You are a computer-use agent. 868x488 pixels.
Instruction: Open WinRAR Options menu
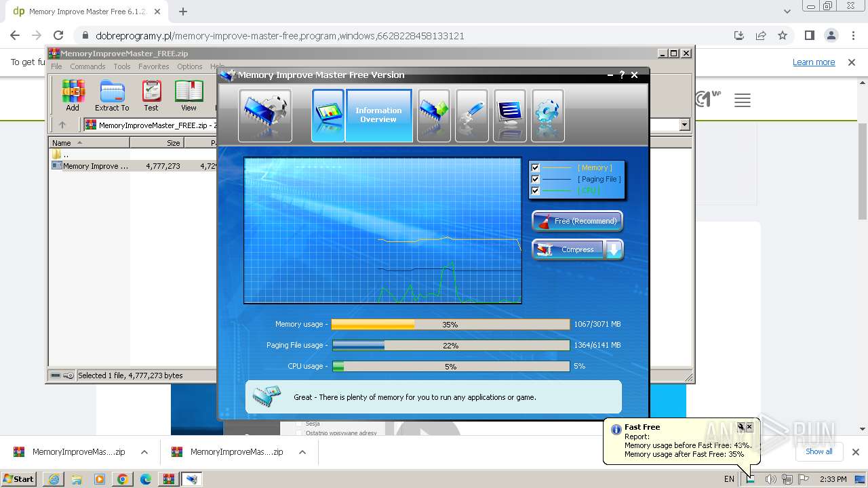pos(190,66)
